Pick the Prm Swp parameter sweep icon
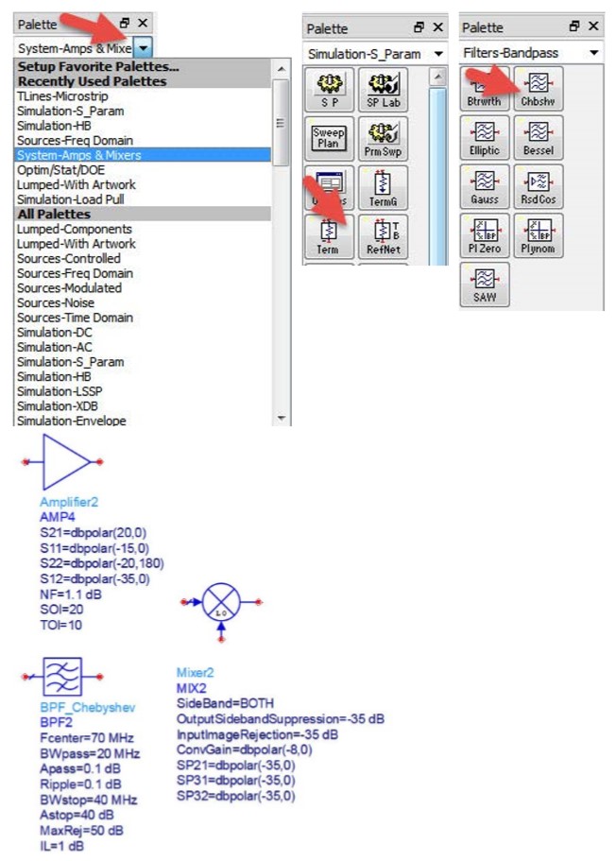This screenshot has width=616, height=861. coord(384,139)
